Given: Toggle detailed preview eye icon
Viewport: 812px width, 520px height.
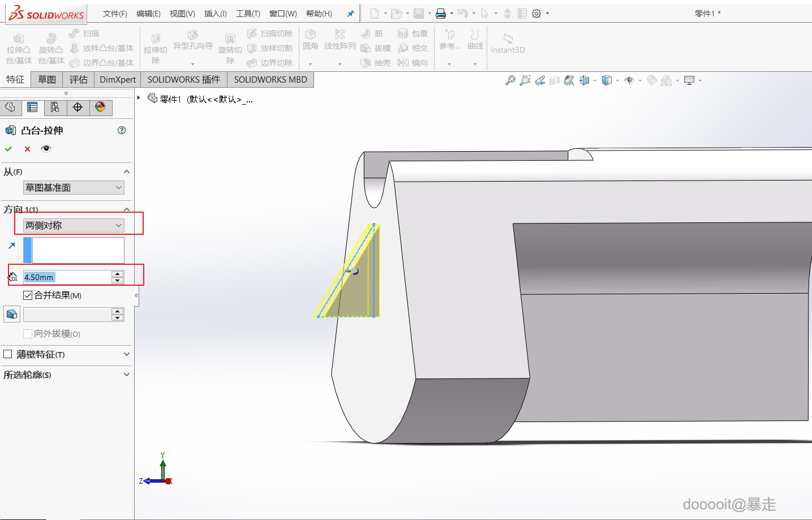Looking at the screenshot, I should pyautogui.click(x=46, y=149).
